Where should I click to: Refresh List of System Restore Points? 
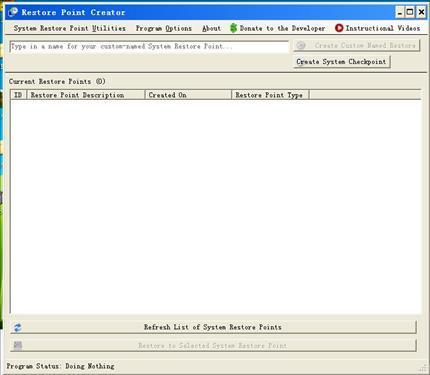213,327
